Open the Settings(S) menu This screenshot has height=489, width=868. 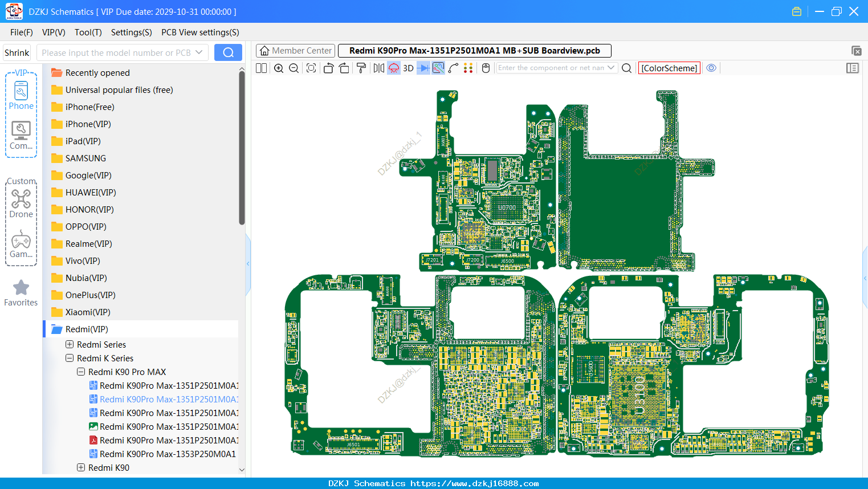(132, 32)
